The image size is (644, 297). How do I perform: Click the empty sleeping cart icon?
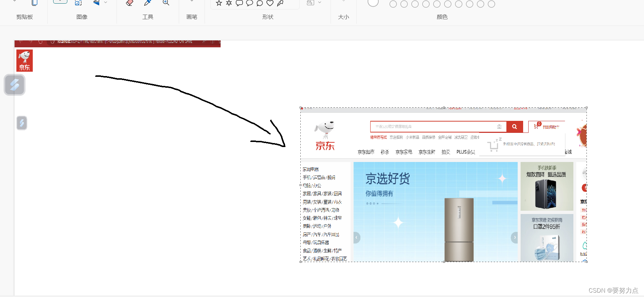click(x=494, y=145)
